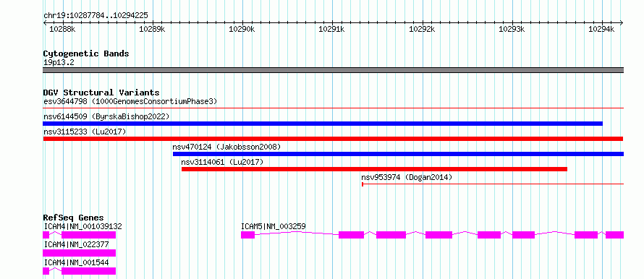Click the thin red esv3644798 variant line

coord(333,108)
